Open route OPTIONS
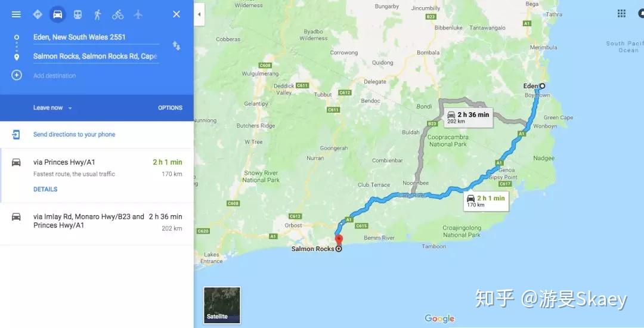644x328 pixels. (x=170, y=107)
